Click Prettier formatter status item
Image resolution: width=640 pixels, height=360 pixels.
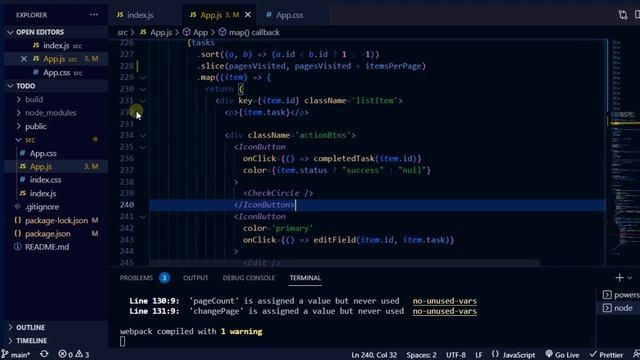coord(606,355)
